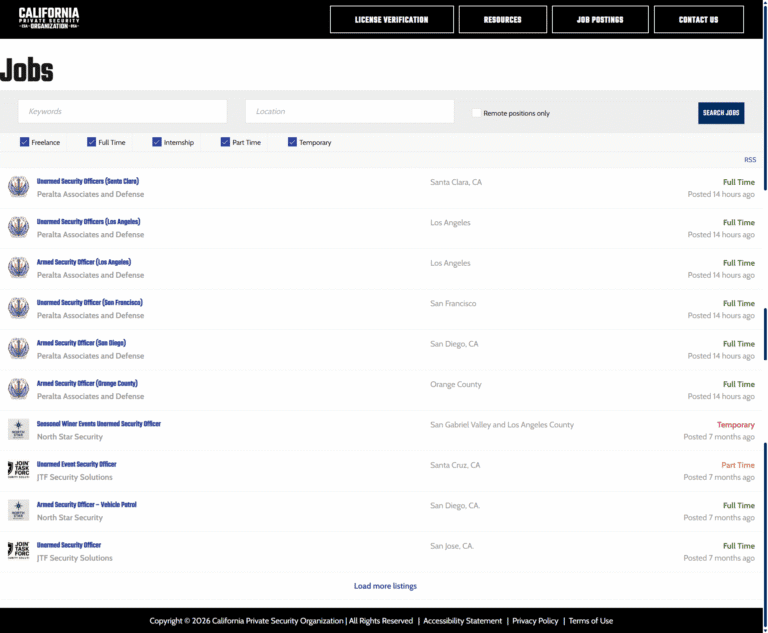This screenshot has width=768, height=633.
Task: Open the License Verification menu
Action: click(x=391, y=20)
